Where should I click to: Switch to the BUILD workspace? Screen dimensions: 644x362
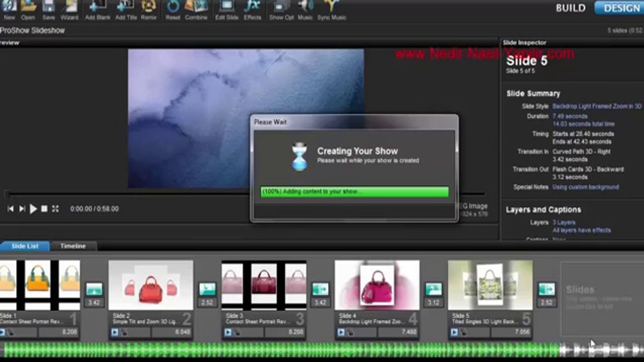571,8
